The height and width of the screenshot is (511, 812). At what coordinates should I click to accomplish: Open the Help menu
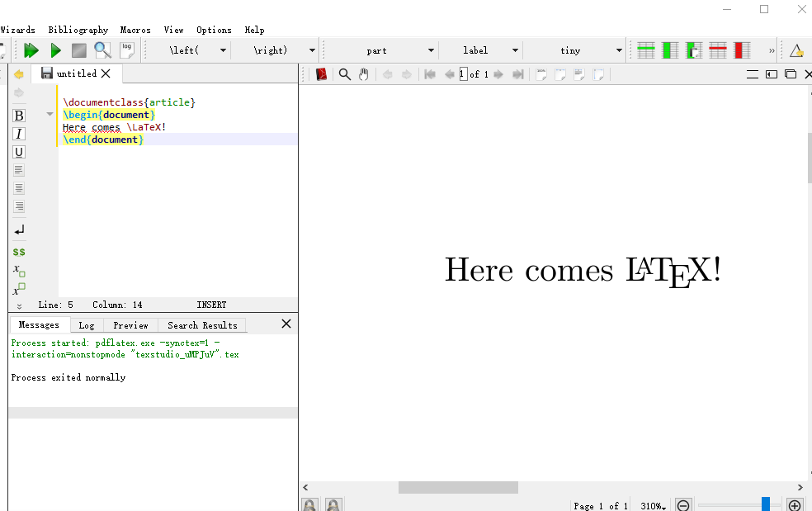[254, 30]
